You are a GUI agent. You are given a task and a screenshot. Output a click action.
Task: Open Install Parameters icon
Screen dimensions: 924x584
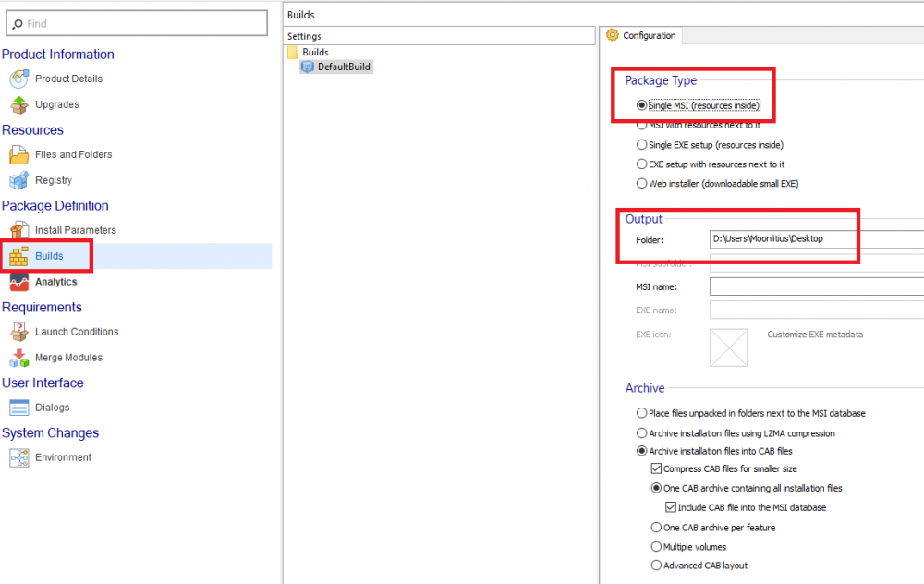[19, 231]
